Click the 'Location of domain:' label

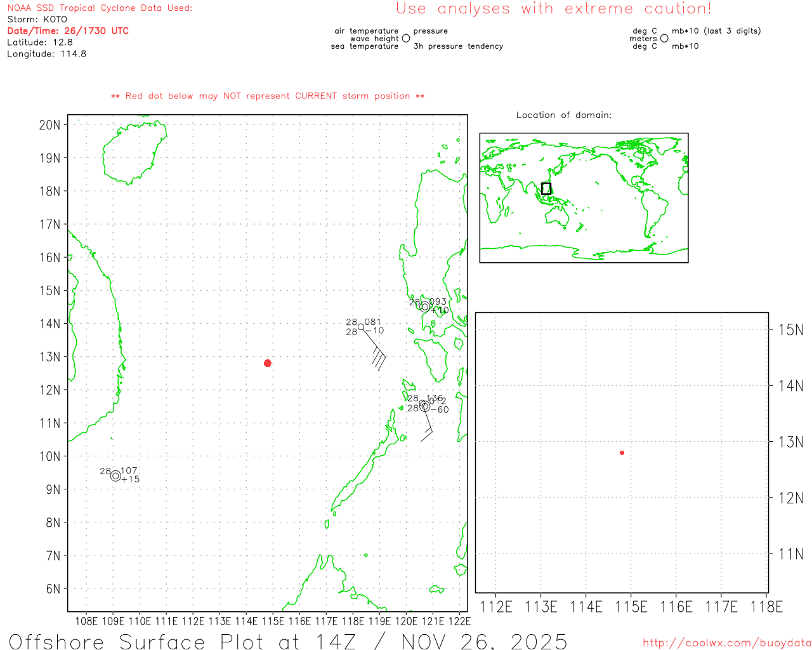pyautogui.click(x=564, y=115)
